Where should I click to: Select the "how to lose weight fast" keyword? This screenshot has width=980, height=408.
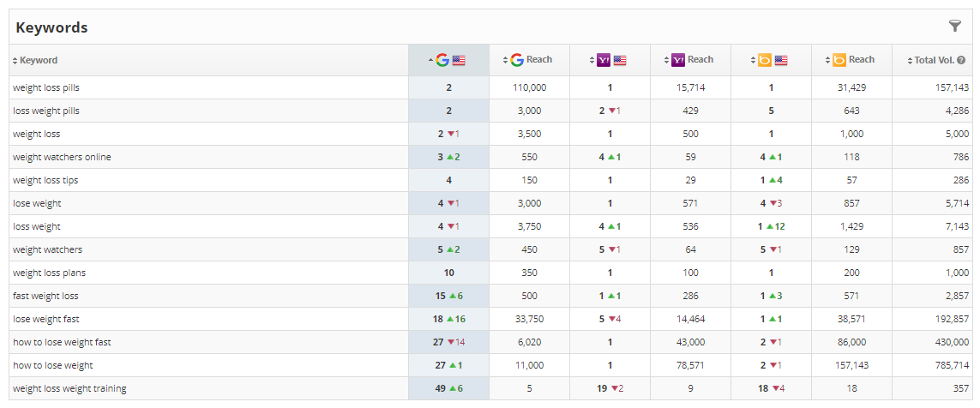[62, 342]
